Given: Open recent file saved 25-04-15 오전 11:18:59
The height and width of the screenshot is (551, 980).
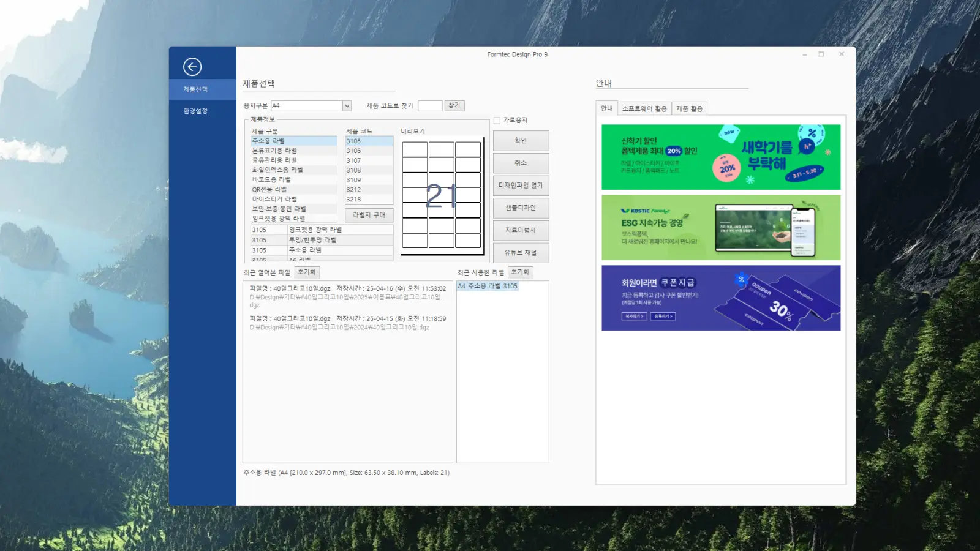Looking at the screenshot, I should click(348, 323).
